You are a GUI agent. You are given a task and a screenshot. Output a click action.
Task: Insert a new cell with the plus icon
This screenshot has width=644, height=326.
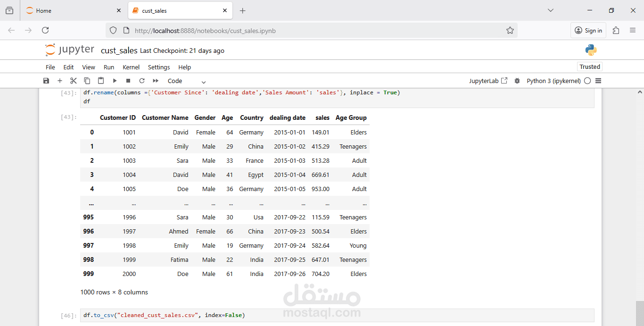tap(59, 81)
